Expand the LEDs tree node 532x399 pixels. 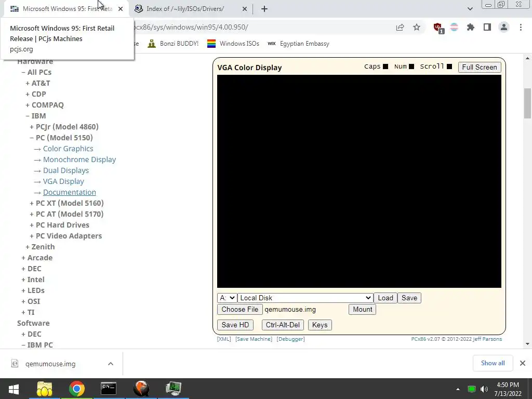(x=33, y=290)
